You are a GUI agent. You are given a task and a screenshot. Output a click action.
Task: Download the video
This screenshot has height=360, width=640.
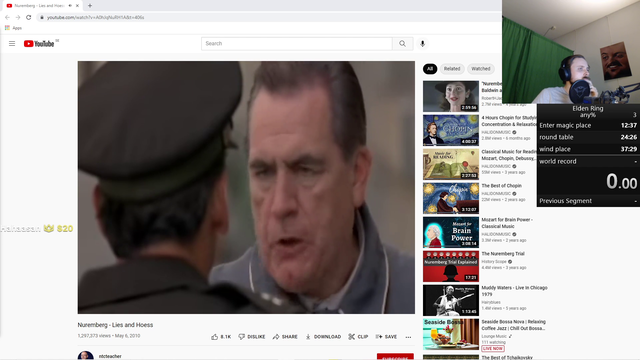click(x=323, y=337)
